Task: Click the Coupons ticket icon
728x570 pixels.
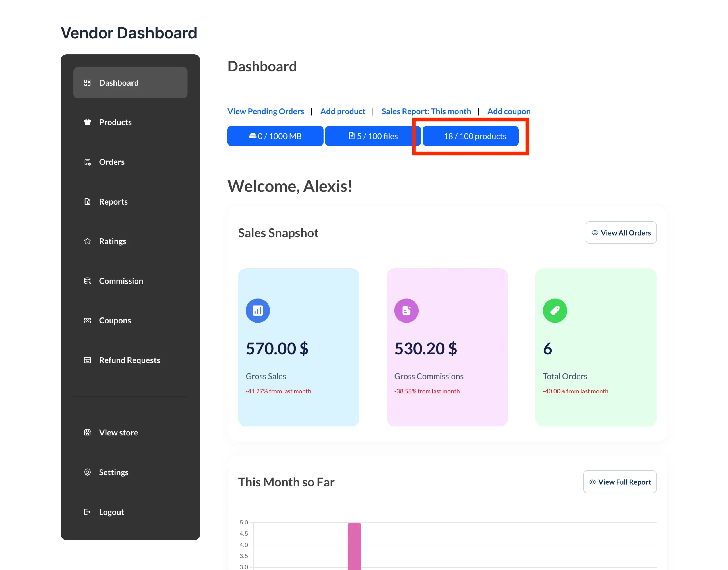Action: coord(87,320)
